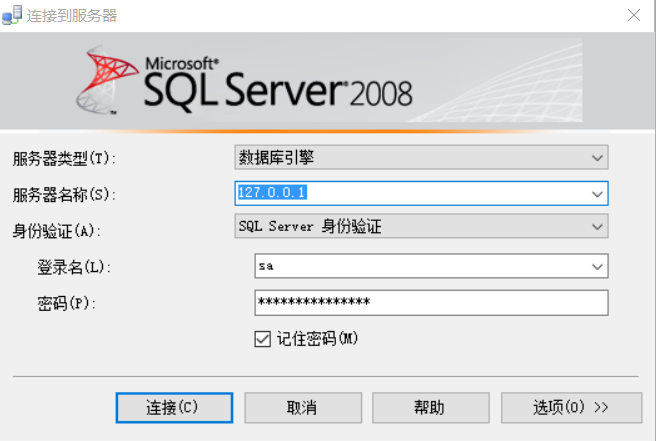Cancel the dialog with 取消 button
This screenshot has width=656, height=441.
(303, 408)
